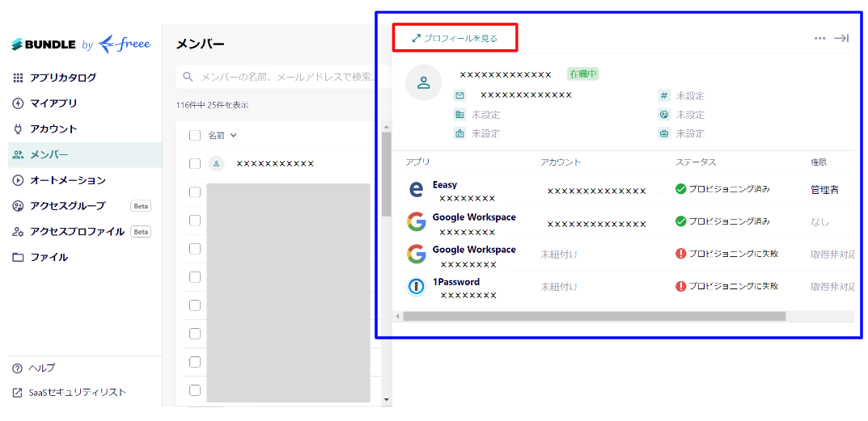
Task: Open the three-dot more options menu
Action: tap(819, 38)
